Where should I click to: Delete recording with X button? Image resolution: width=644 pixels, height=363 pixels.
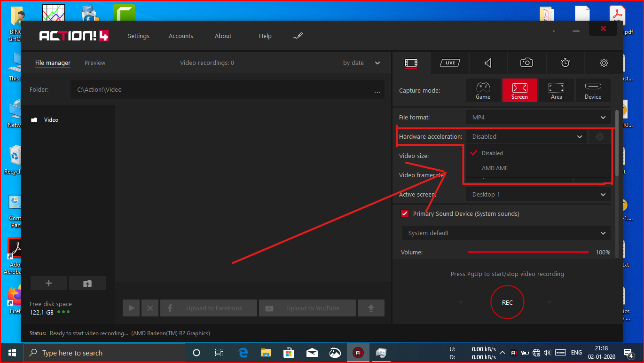[x=150, y=308]
